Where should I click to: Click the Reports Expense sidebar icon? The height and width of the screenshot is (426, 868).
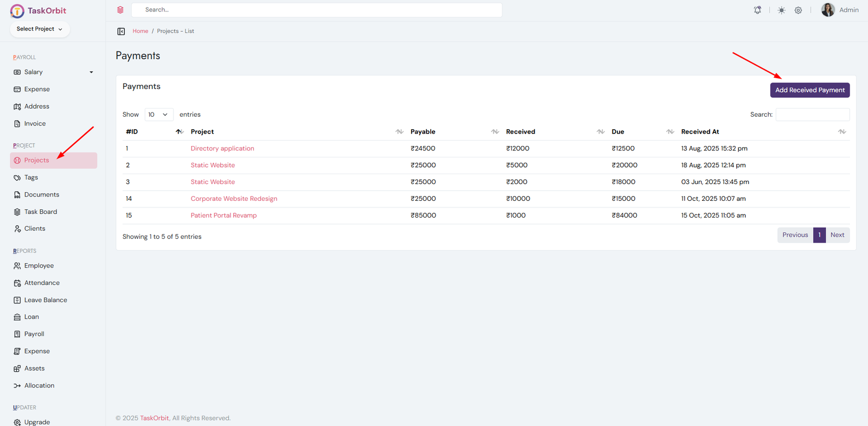[x=17, y=352]
